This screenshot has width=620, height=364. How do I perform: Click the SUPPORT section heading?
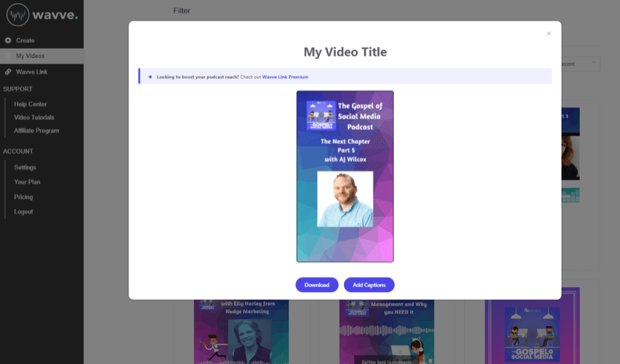point(18,89)
